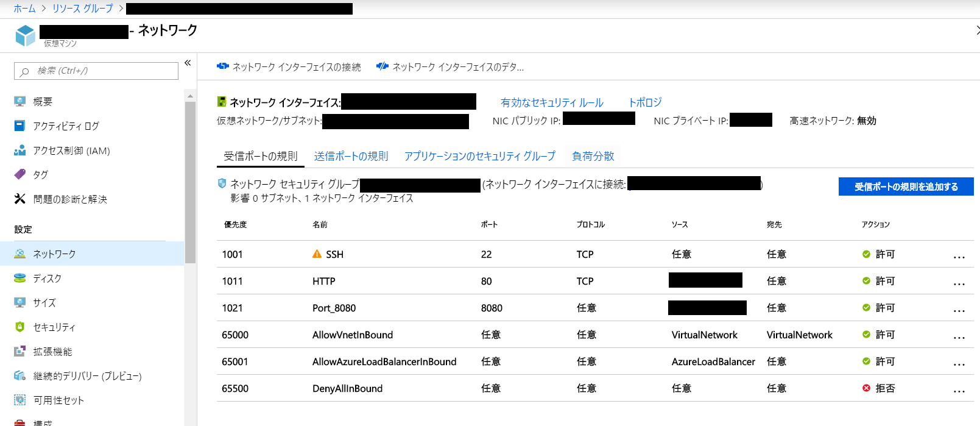Sort by the アクション column header
This screenshot has height=426, width=980.
876,224
